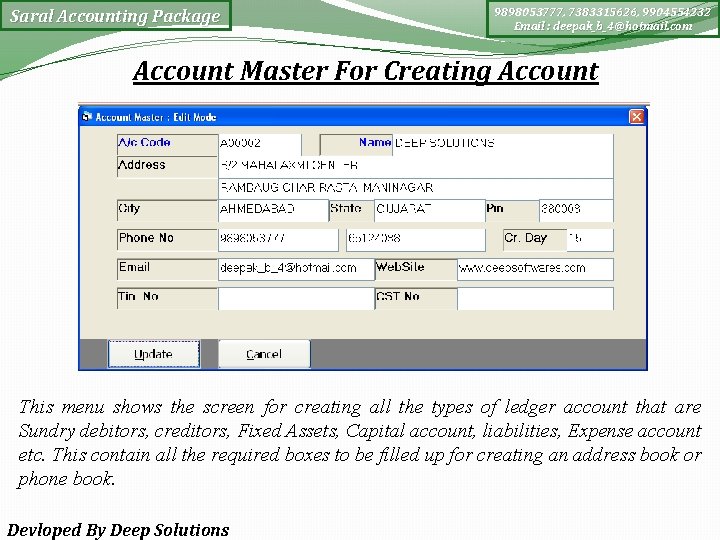Click the phone numbers line in the header
The width and height of the screenshot is (720, 540).
point(602,11)
